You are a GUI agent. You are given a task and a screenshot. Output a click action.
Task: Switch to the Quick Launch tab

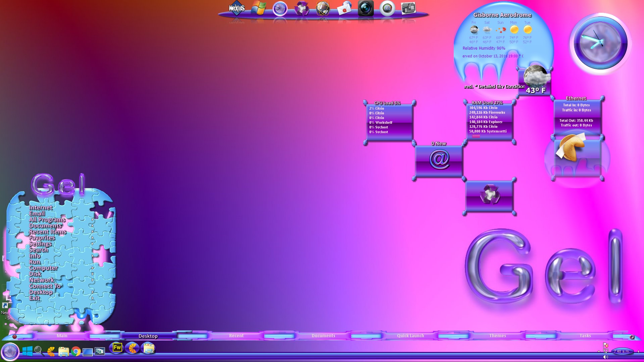tap(410, 336)
